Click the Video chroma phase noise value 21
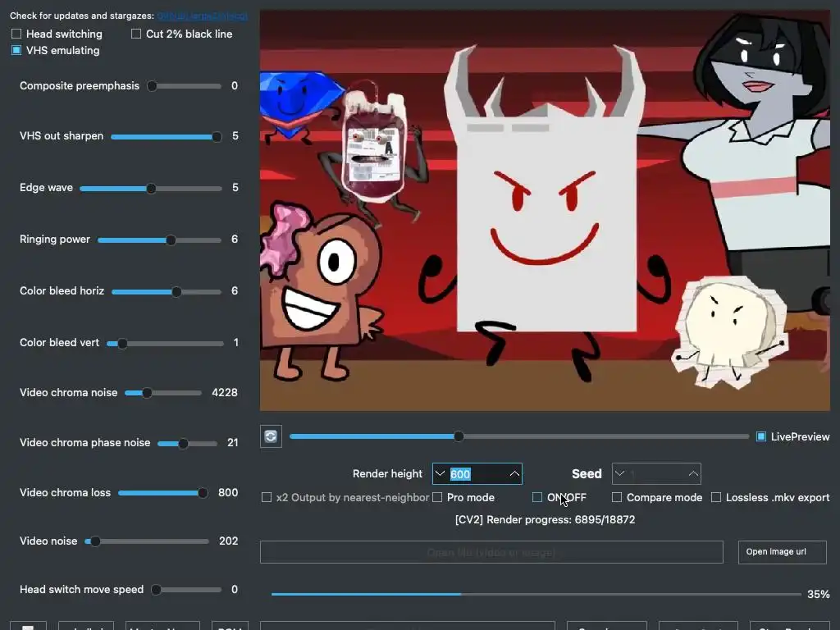Viewport: 840px width, 630px height. click(232, 442)
